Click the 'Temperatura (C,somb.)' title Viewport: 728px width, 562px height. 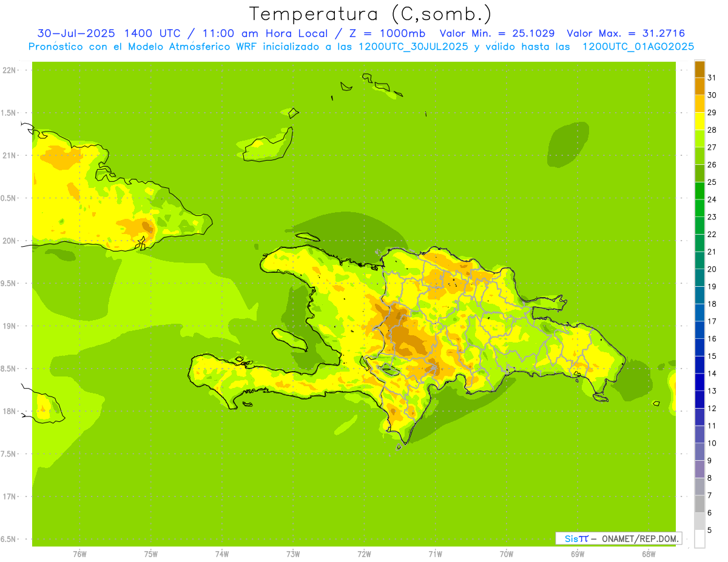[370, 14]
